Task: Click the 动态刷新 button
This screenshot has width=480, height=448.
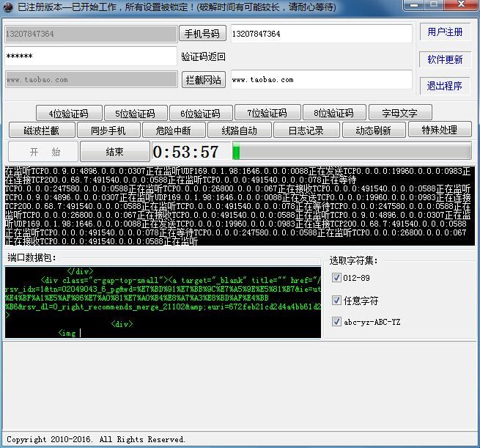Action: pyautogui.click(x=373, y=131)
